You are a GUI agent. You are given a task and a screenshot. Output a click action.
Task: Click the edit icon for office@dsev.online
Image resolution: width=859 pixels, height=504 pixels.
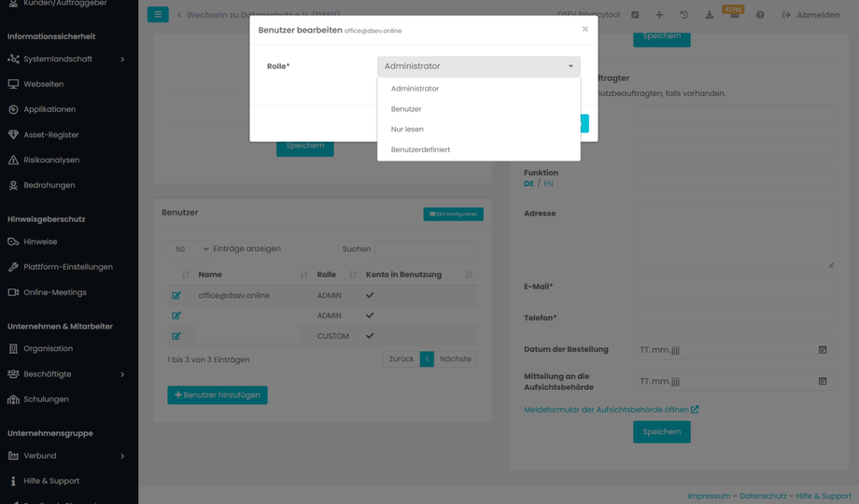click(x=176, y=296)
